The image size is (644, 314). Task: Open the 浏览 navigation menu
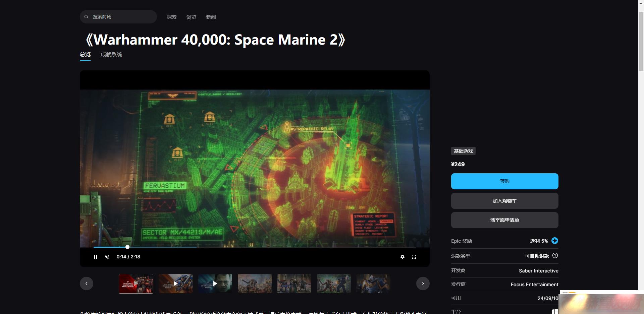click(191, 17)
